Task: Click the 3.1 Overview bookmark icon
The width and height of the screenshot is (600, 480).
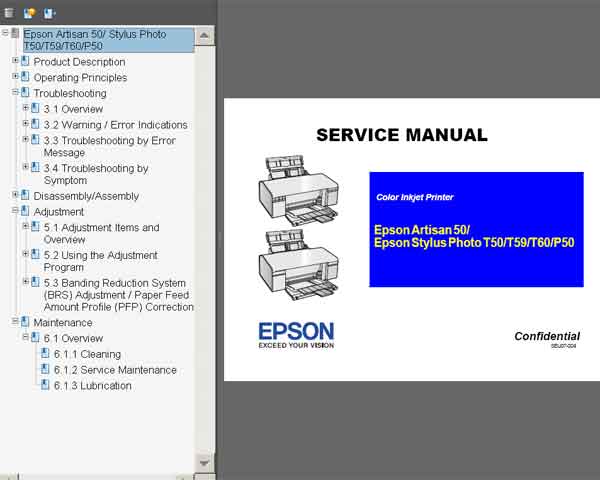Action: (x=35, y=108)
